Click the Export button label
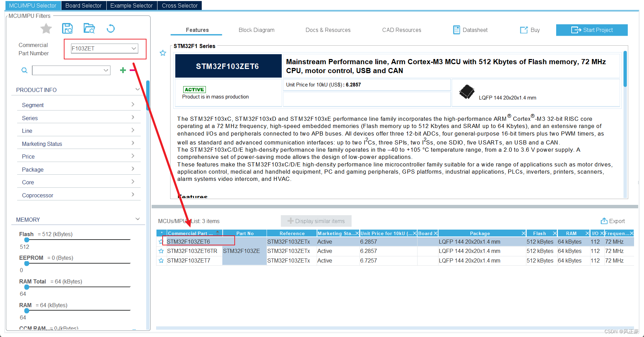This screenshot has height=337, width=644. 617,221
